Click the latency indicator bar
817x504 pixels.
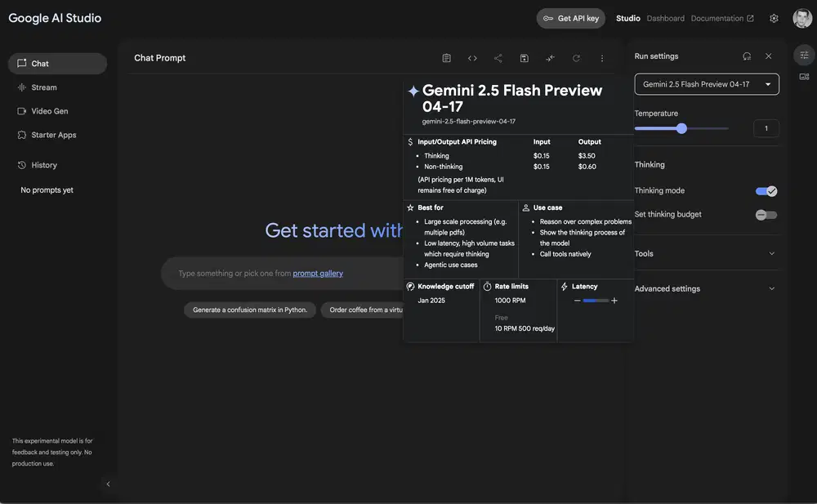(x=596, y=301)
